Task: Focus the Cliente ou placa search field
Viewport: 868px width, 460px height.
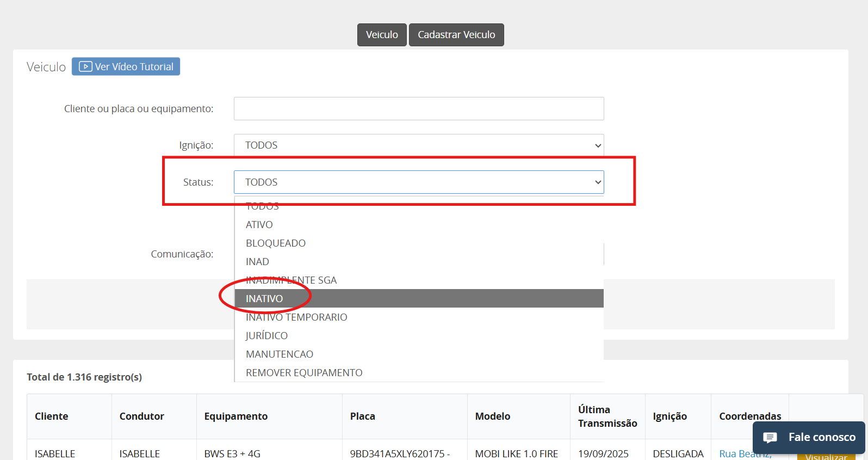Action: click(x=419, y=108)
